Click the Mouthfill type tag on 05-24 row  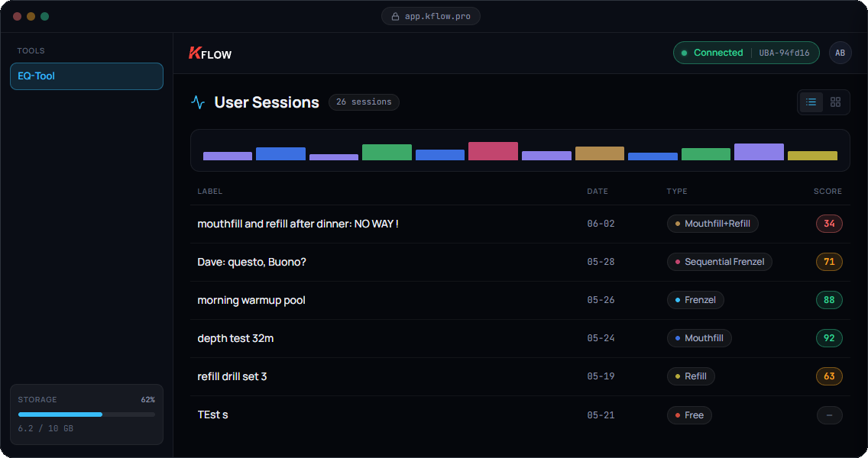coord(699,338)
